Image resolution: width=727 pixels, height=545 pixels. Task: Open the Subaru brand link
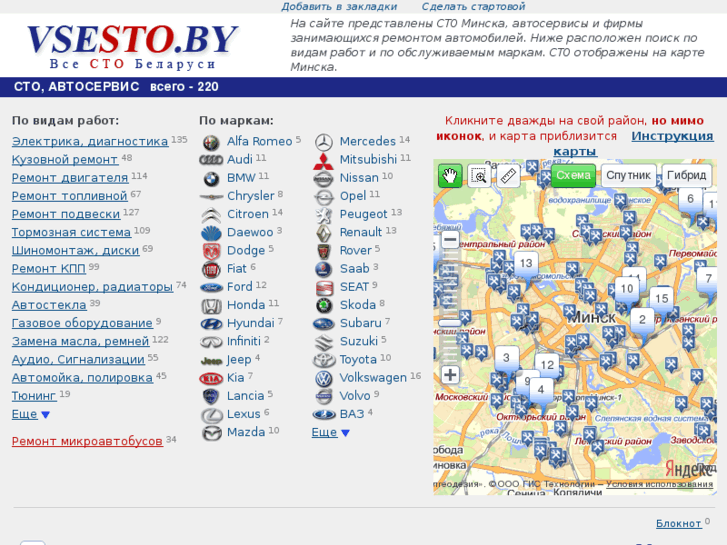[x=361, y=323]
